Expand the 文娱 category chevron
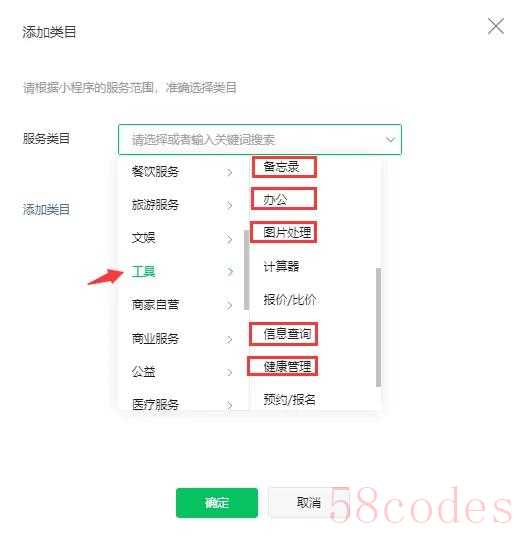 (x=229, y=239)
